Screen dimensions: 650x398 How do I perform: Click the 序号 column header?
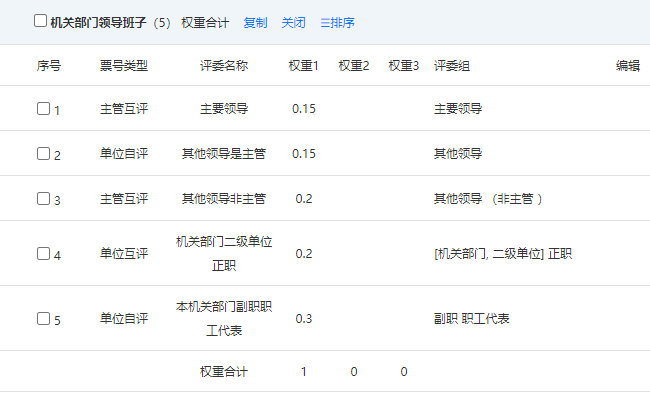point(49,66)
